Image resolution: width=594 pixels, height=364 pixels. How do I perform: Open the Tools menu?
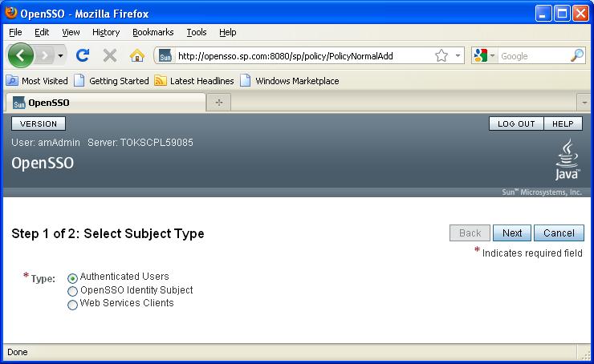(x=196, y=33)
